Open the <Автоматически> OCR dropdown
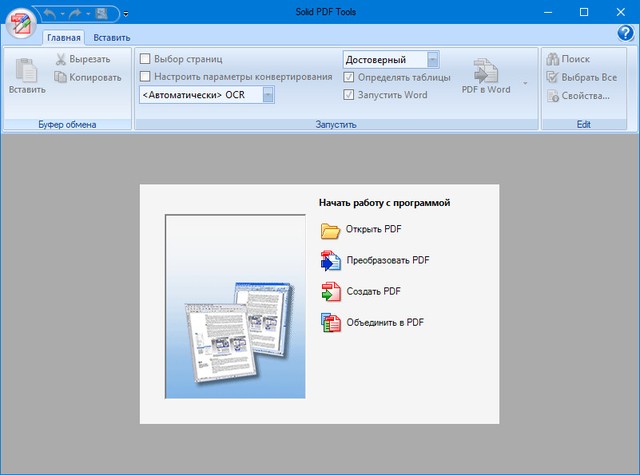 coord(268,95)
